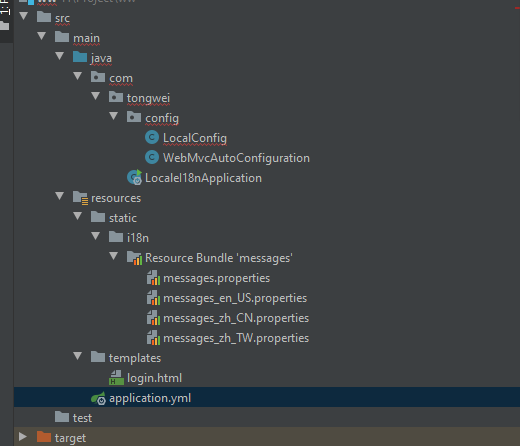Select the static folder label
Screen dimensions: 520x446
point(123,218)
